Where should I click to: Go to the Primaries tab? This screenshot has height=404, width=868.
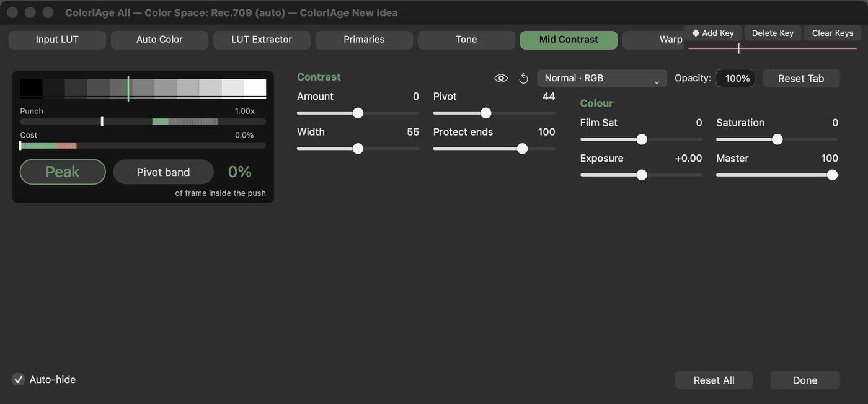(364, 40)
